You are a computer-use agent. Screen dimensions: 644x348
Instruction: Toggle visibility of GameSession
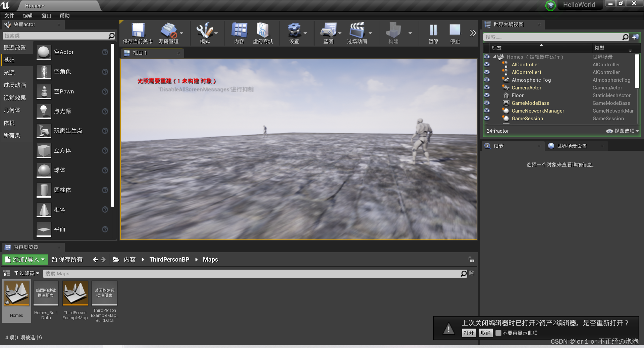click(x=487, y=119)
